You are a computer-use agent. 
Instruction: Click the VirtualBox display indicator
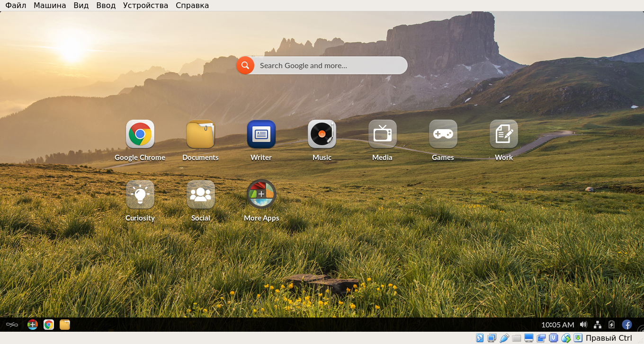(x=529, y=338)
